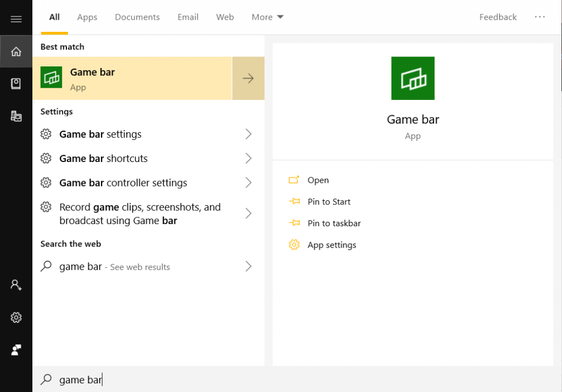Go to the Home icon in sidebar
Viewport: 562px width, 392px height.
click(x=16, y=51)
